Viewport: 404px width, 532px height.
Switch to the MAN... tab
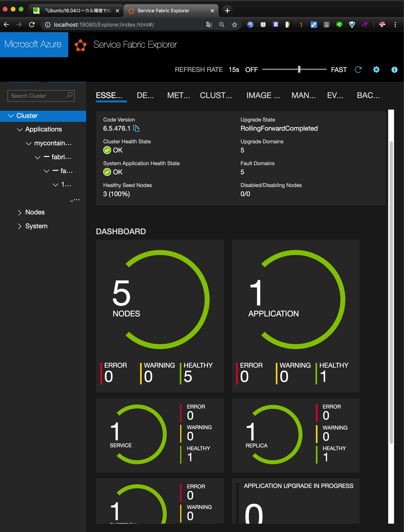click(303, 95)
